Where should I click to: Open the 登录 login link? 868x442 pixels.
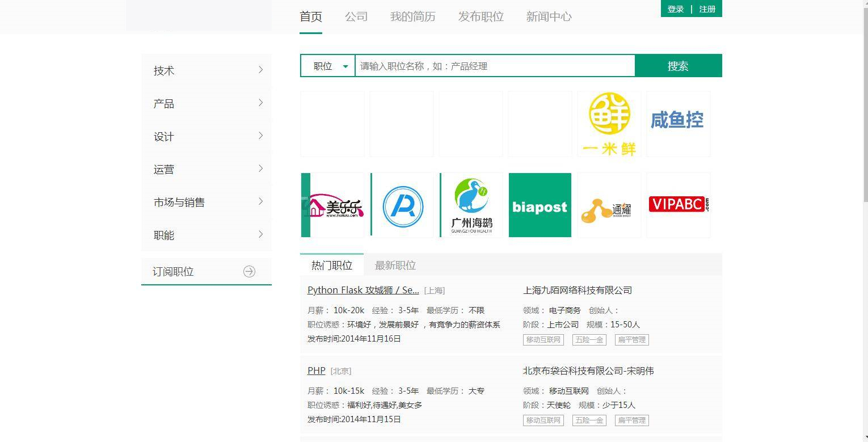pyautogui.click(x=675, y=9)
